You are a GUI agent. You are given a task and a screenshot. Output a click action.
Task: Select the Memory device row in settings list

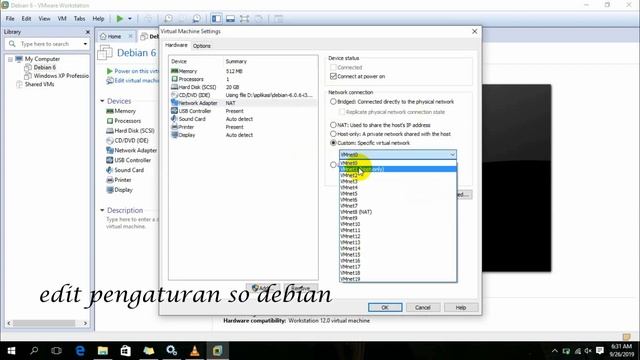coord(243,71)
